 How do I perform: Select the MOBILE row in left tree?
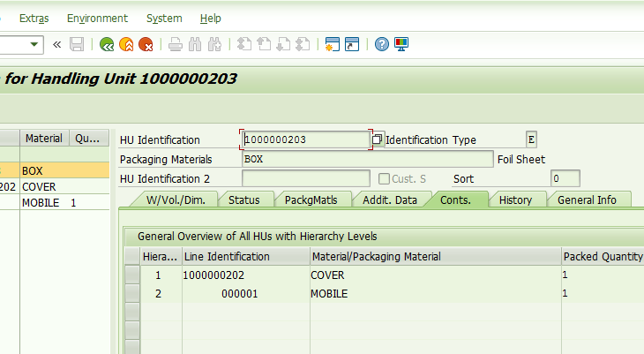54,202
